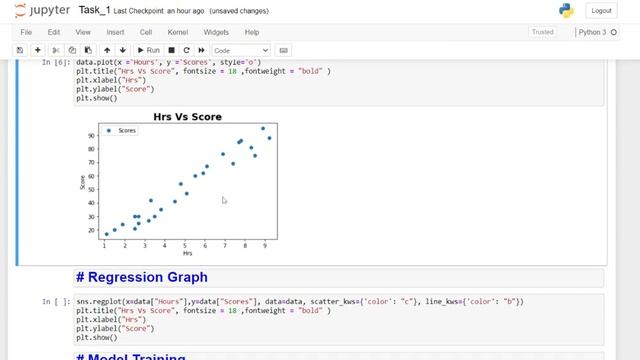
Task: Select the Model Training heading cell
Action: pos(339,356)
